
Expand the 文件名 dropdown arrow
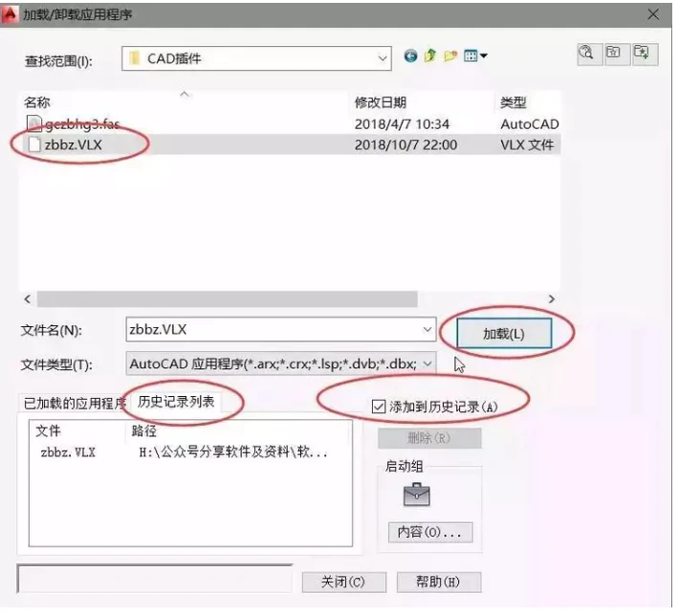coord(427,330)
